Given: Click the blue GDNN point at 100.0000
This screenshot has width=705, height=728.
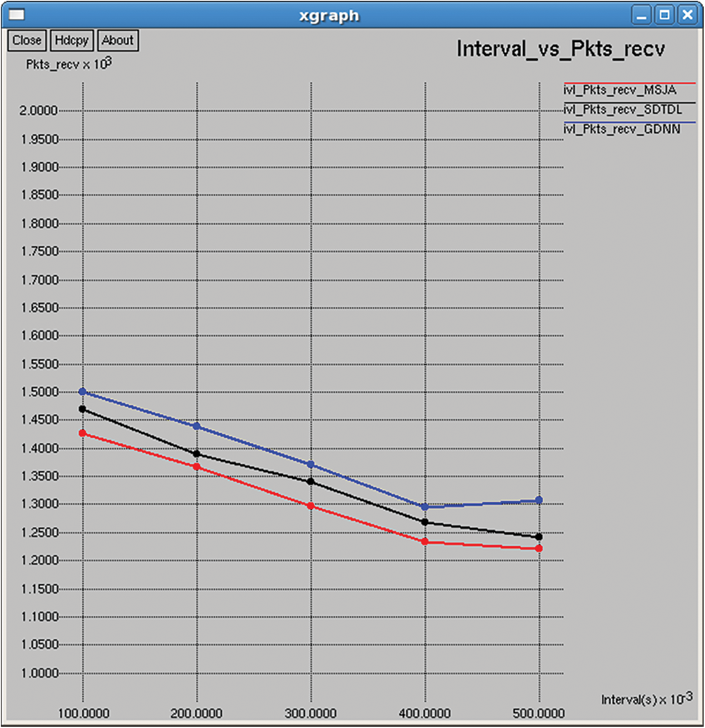Looking at the screenshot, I should point(82,391).
